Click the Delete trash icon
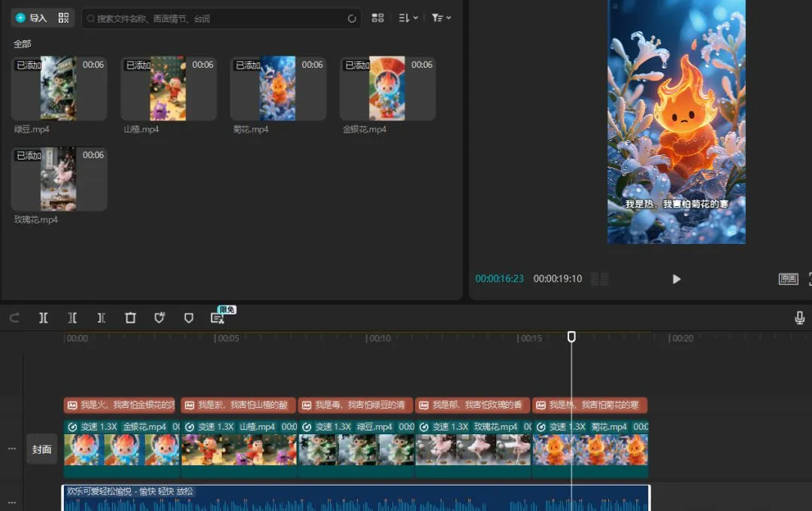The height and width of the screenshot is (511, 812). point(131,318)
